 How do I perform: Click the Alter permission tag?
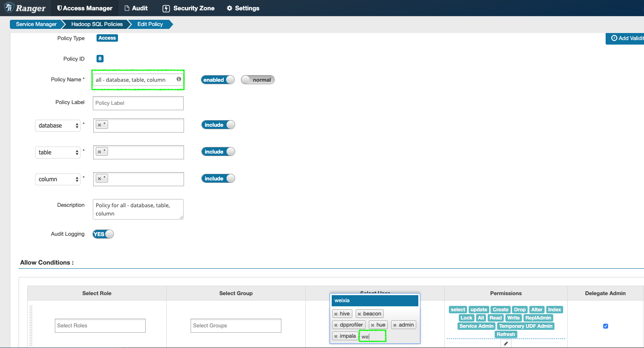click(x=537, y=310)
